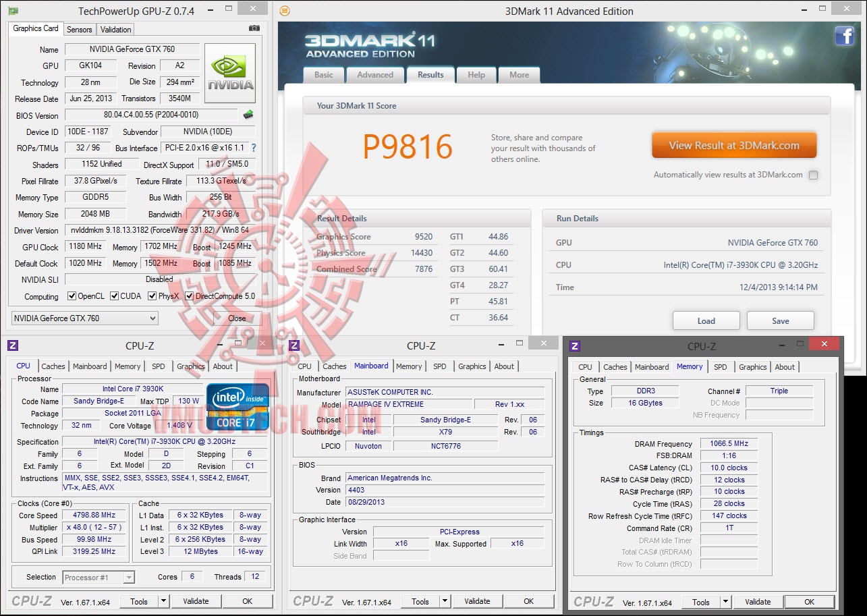The image size is (867, 616).
Task: Click the CPU-Z icon of the CPU tab window
Action: tap(13, 345)
